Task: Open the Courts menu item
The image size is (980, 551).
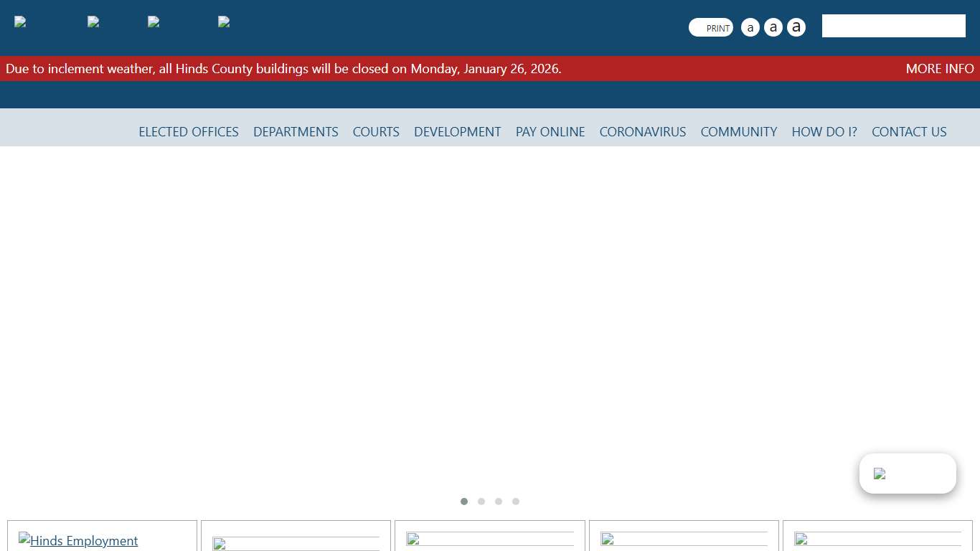Action: pos(376,132)
